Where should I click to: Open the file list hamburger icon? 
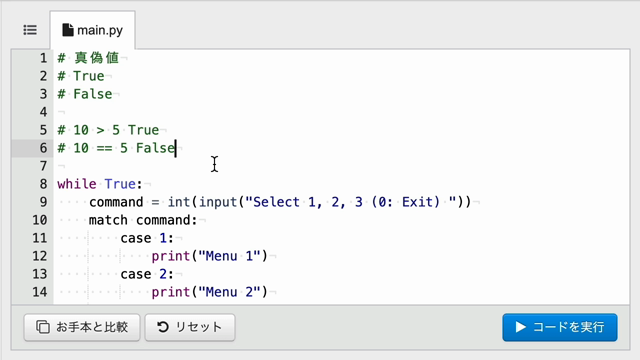(x=30, y=30)
